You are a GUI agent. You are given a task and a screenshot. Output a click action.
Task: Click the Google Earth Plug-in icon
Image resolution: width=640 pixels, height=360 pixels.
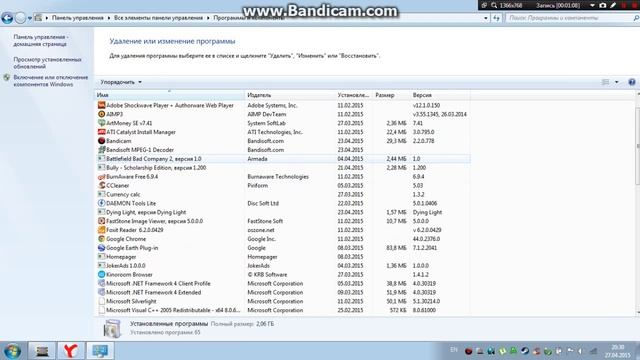pos(102,248)
